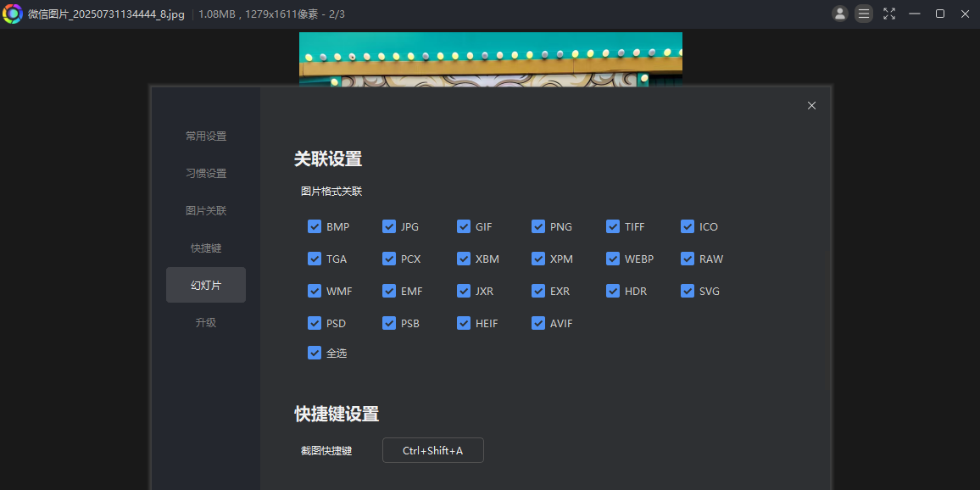980x490 pixels.
Task: Maximize the image viewer window
Action: (x=940, y=14)
